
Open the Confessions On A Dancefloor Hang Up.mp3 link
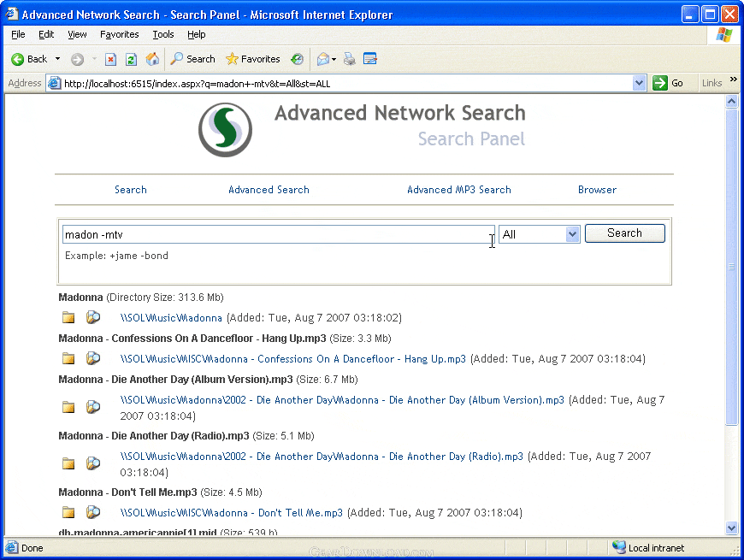point(292,359)
